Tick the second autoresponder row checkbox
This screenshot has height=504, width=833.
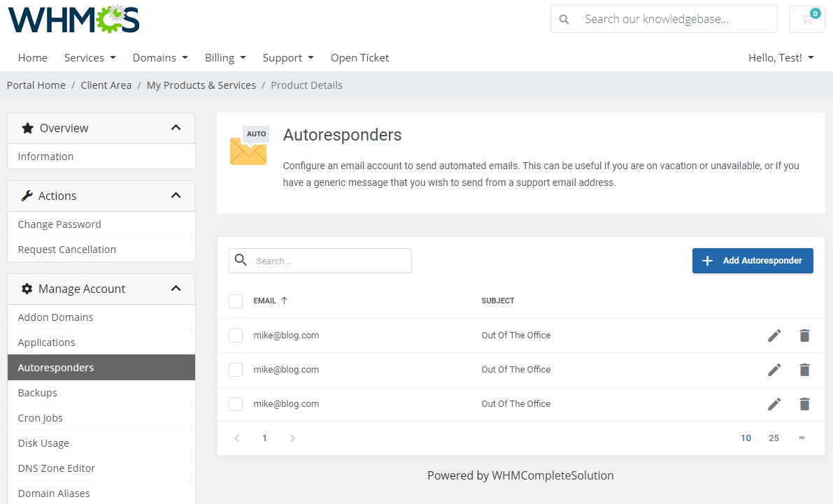click(236, 369)
